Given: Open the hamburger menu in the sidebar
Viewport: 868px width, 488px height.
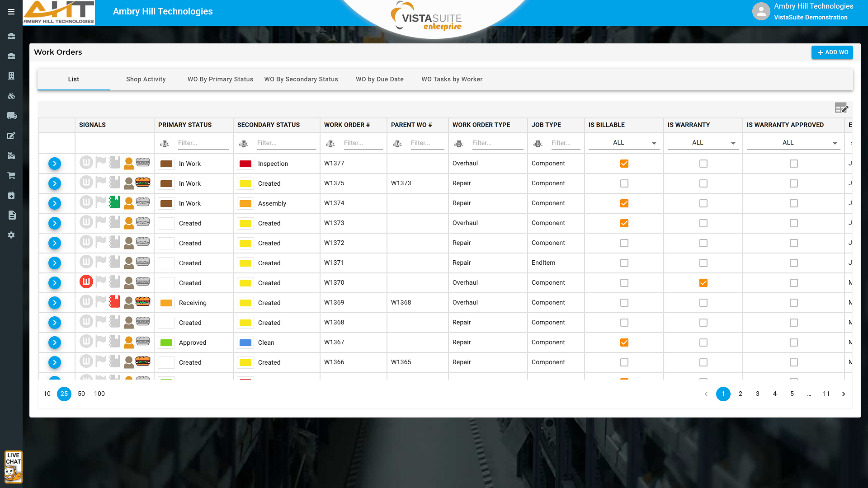Looking at the screenshot, I should click(x=11, y=12).
